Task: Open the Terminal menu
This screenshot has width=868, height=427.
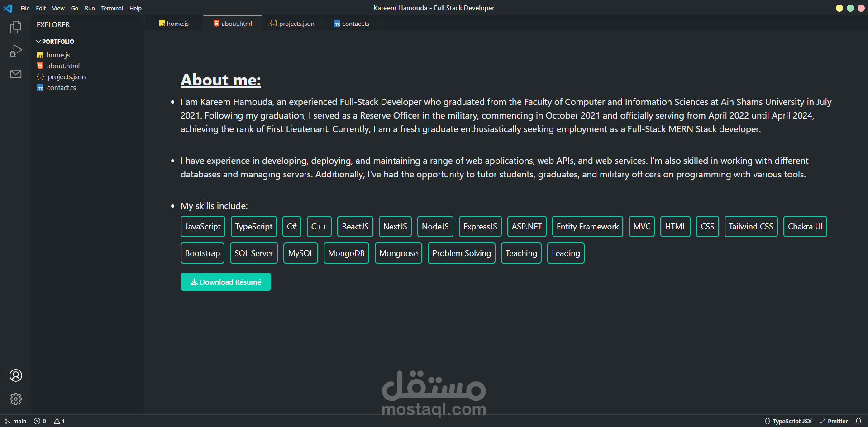Action: (112, 8)
